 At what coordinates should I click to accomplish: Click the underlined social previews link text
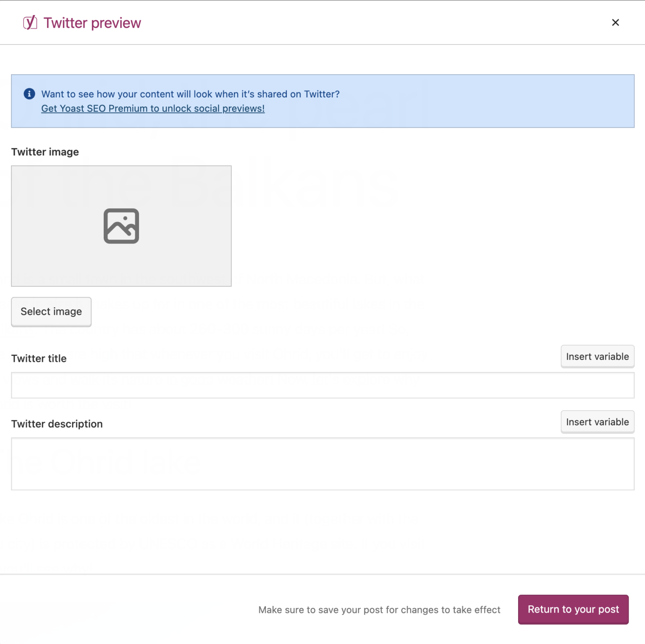pos(152,108)
